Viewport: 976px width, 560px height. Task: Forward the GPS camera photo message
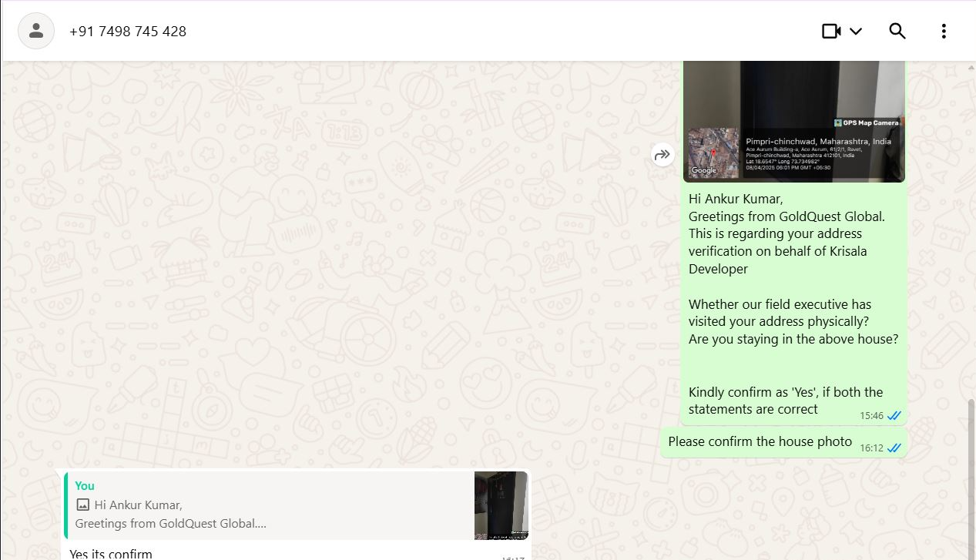click(662, 155)
